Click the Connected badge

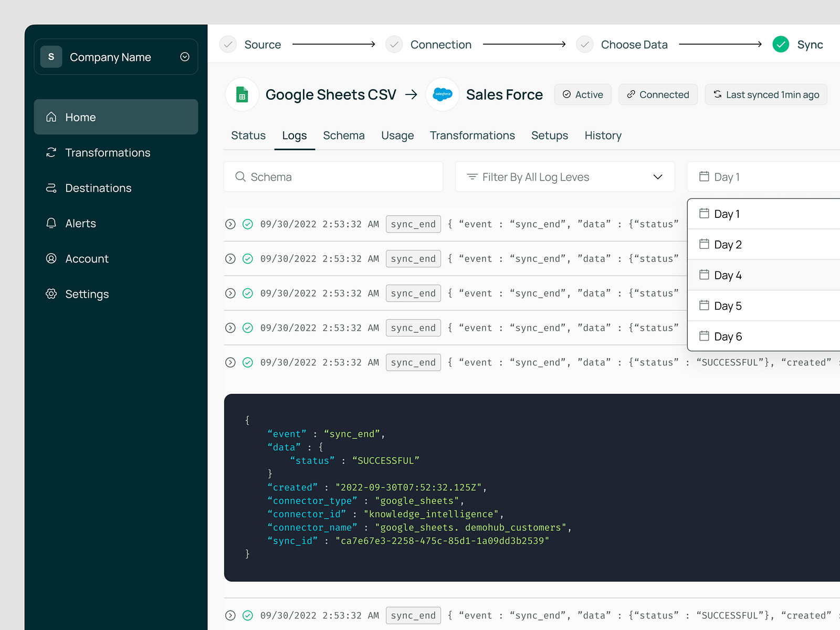[x=658, y=94]
